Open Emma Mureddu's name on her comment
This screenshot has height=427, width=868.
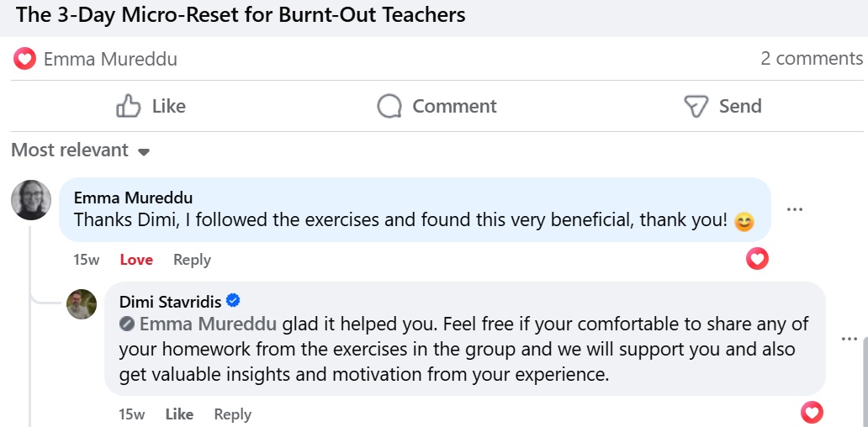133,198
